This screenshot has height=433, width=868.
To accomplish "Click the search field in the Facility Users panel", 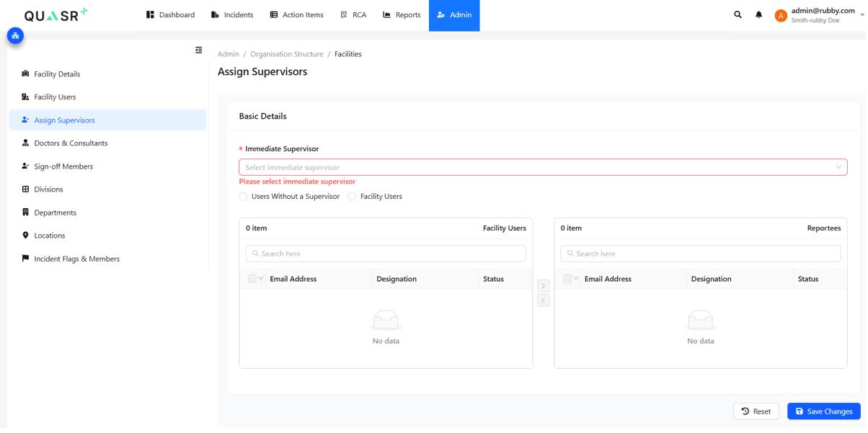I will point(385,253).
